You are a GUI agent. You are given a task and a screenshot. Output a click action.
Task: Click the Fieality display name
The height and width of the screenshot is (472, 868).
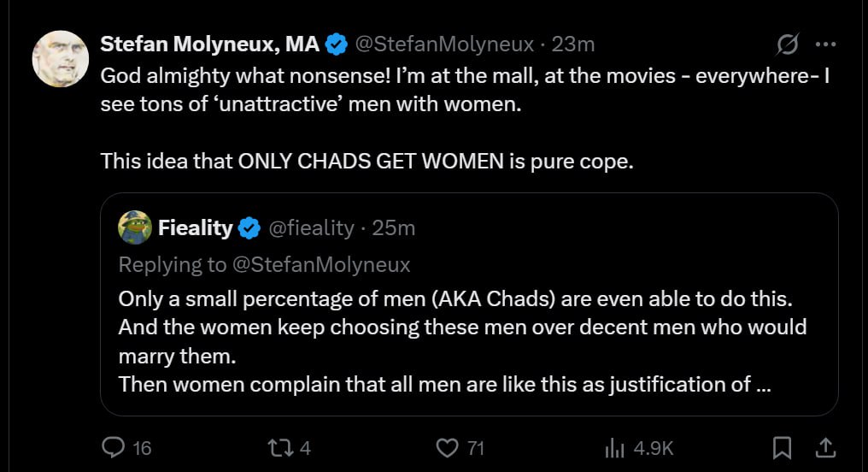tap(195, 227)
